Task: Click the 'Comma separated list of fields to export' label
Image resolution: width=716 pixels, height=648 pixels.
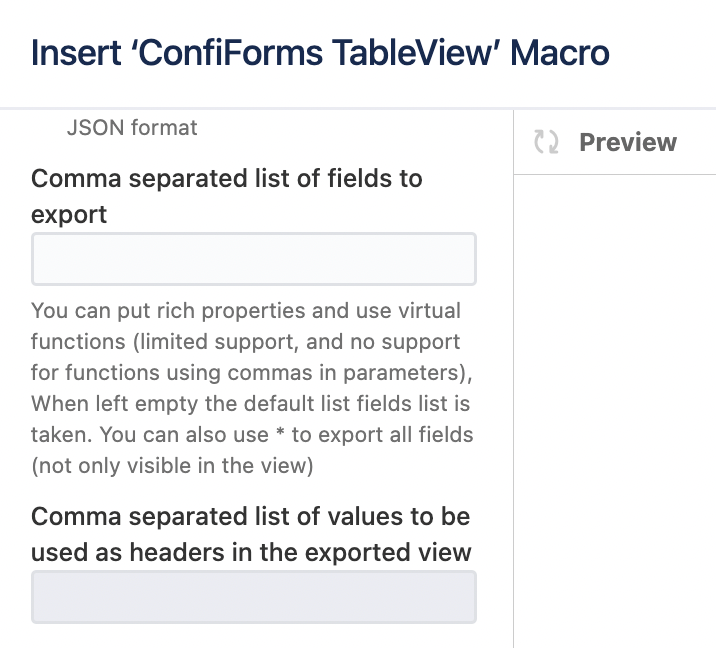Action: (226, 196)
